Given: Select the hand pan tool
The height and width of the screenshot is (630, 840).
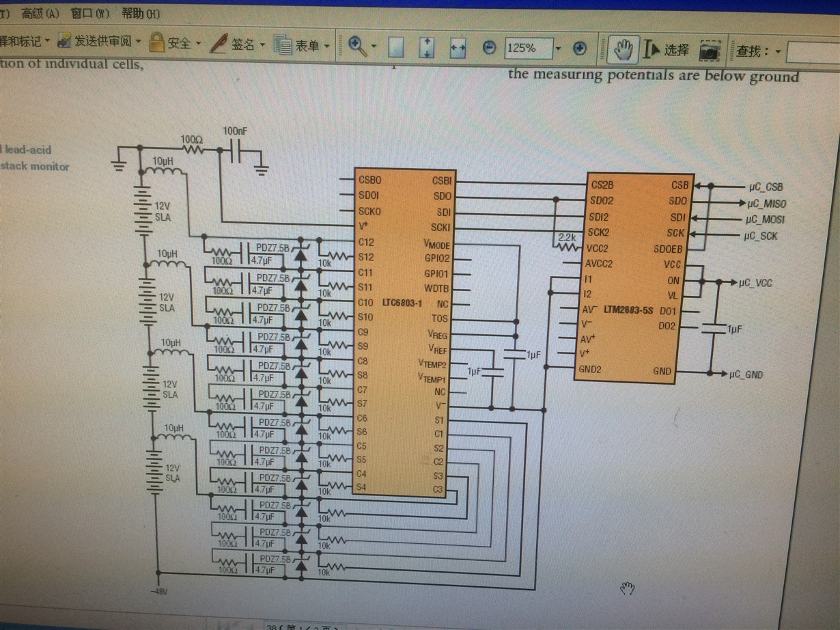Looking at the screenshot, I should [x=623, y=49].
